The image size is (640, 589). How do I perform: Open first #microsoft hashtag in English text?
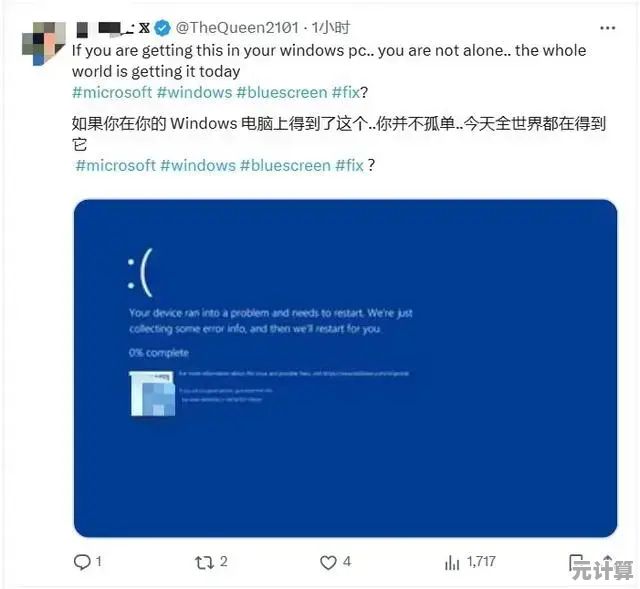(x=112, y=93)
